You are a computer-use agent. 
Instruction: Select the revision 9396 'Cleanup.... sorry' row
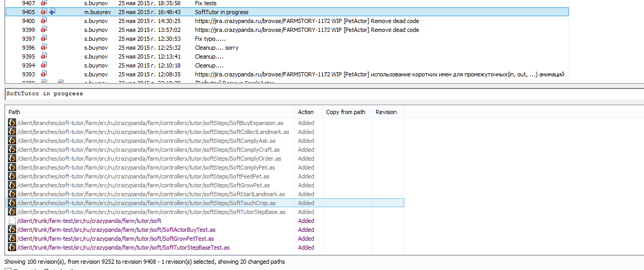click(x=216, y=48)
